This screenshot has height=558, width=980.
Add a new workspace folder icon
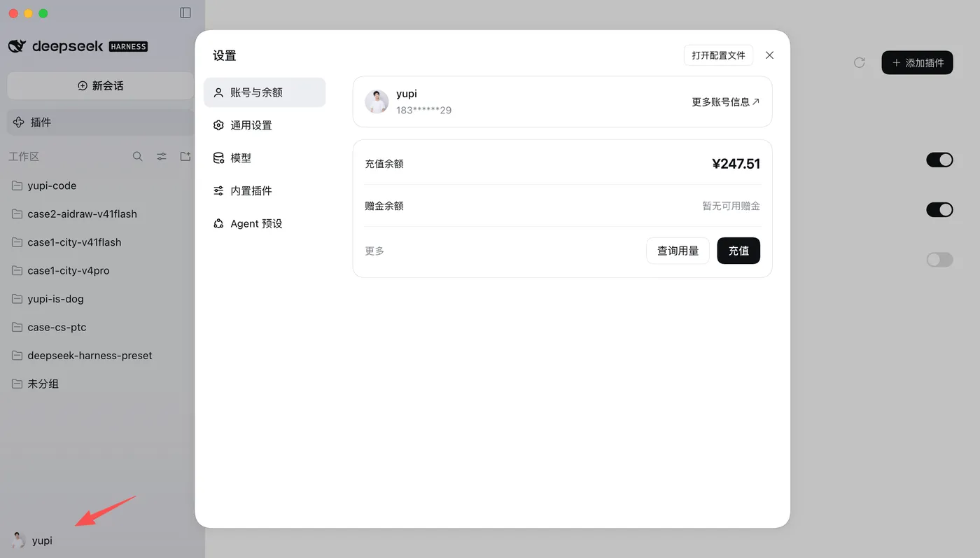185,157
